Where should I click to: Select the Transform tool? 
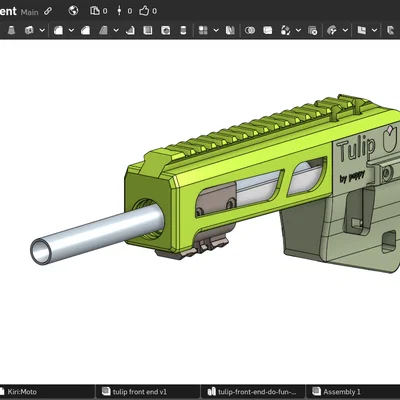[x=285, y=30]
